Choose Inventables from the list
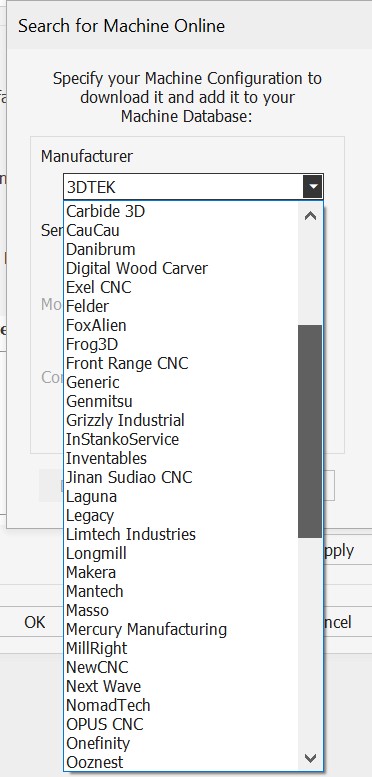This screenshot has width=372, height=777. click(182, 458)
